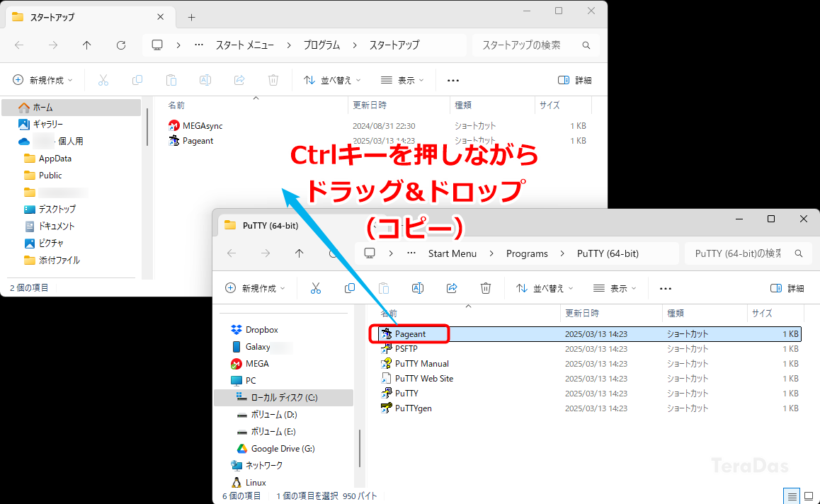Click Cut icon in PuTTY window toolbar
The image size is (820, 504).
coord(315,288)
